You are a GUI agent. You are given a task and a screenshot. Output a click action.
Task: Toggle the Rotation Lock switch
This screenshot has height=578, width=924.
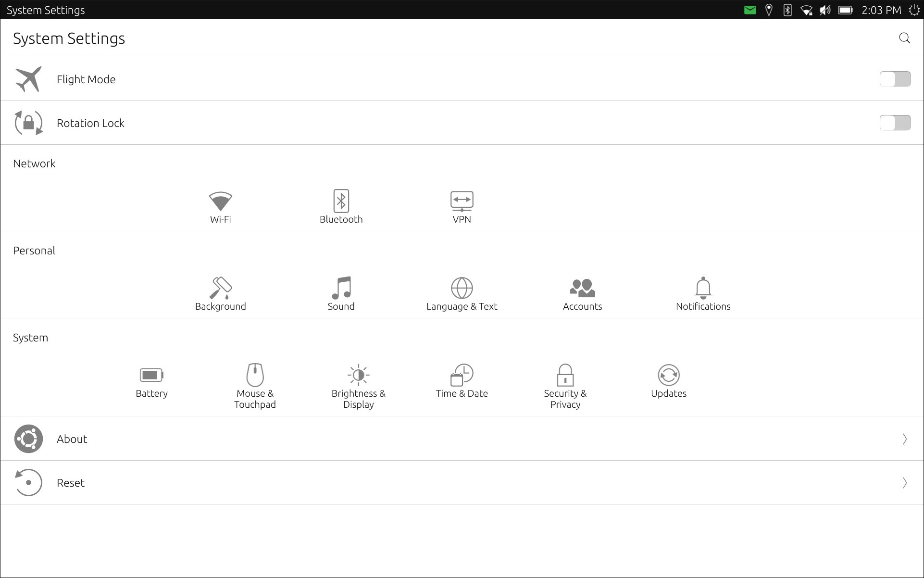point(895,123)
